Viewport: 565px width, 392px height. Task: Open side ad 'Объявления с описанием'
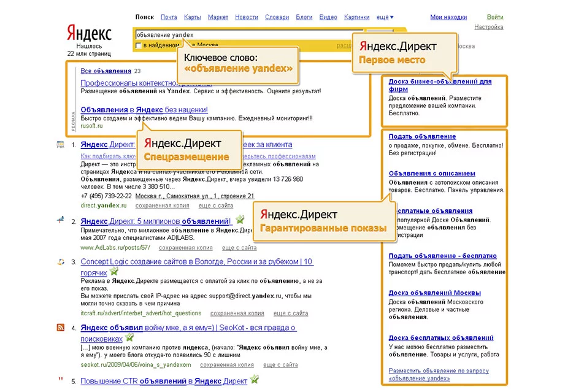tap(432, 173)
